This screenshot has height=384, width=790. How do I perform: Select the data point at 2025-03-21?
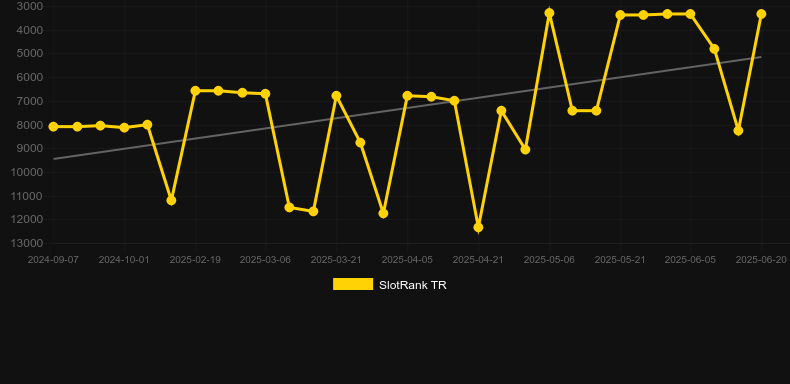[x=337, y=96]
